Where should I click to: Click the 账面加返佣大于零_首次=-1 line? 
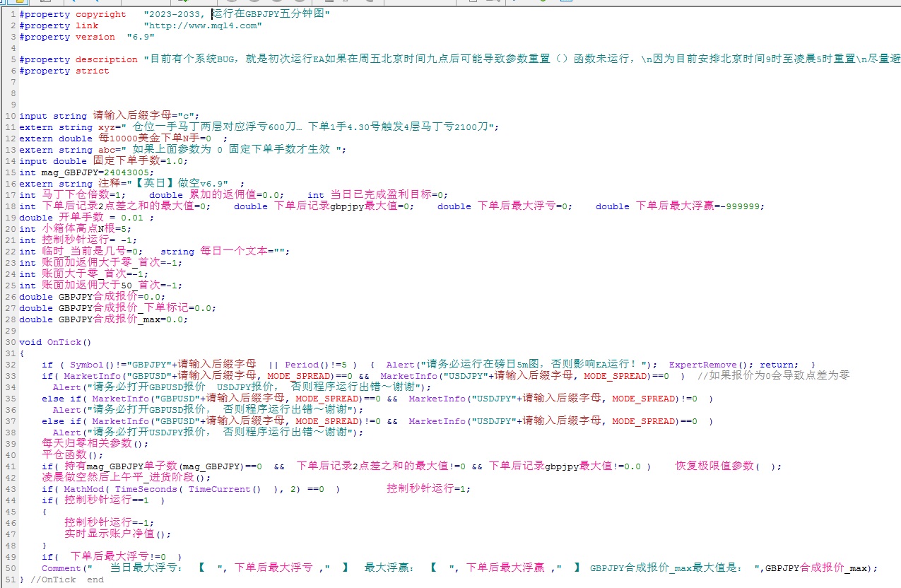101,263
